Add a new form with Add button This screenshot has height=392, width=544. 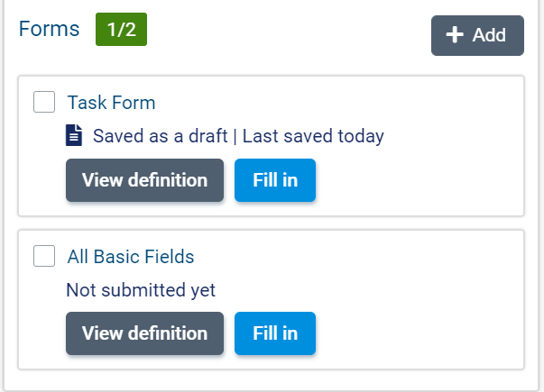point(477,35)
